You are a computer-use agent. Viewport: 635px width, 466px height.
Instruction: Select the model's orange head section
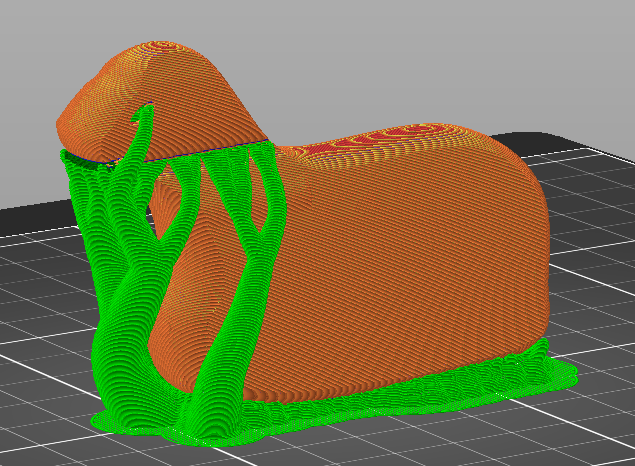pyautogui.click(x=162, y=101)
